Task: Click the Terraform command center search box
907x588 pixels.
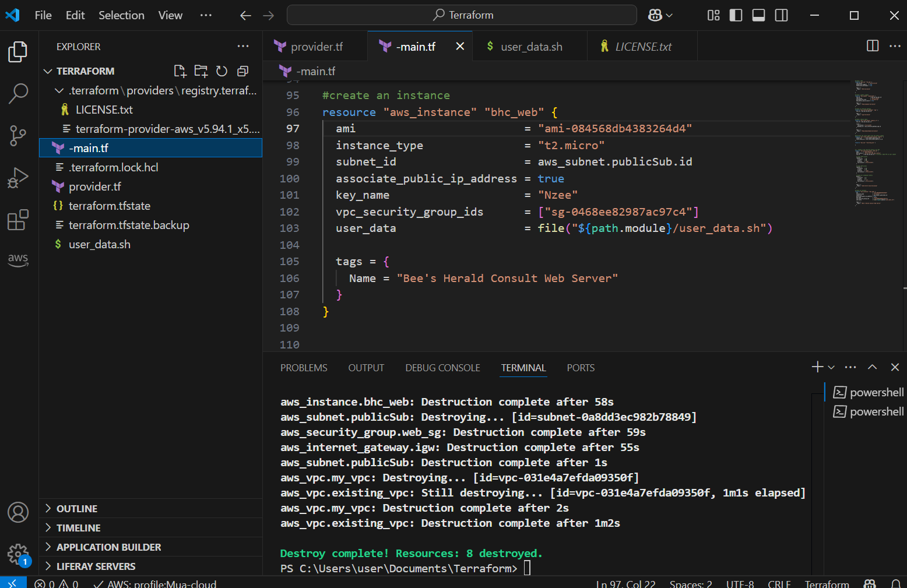Action: coord(462,15)
